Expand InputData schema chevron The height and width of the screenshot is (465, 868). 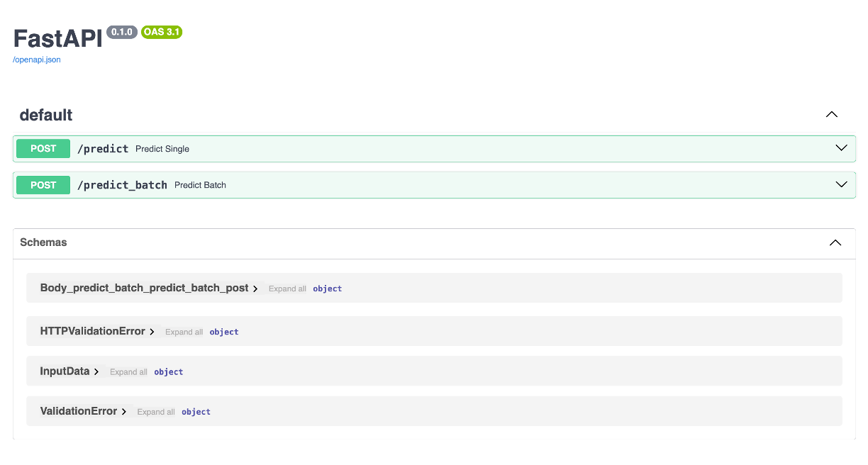click(96, 371)
